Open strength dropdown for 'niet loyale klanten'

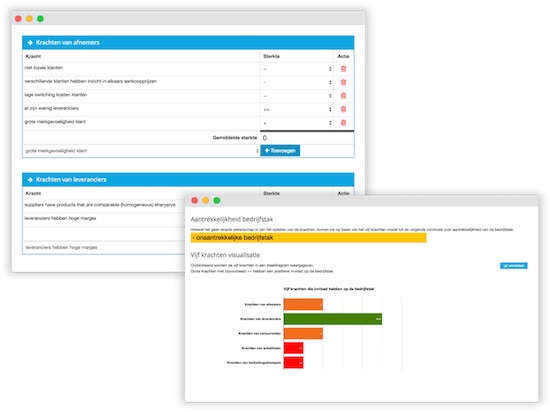click(x=297, y=69)
